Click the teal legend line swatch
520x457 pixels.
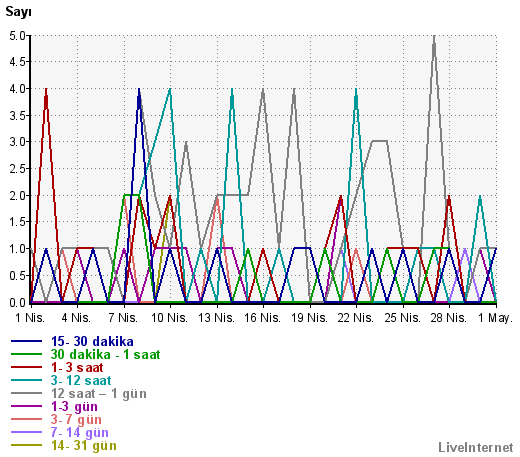tap(26, 380)
